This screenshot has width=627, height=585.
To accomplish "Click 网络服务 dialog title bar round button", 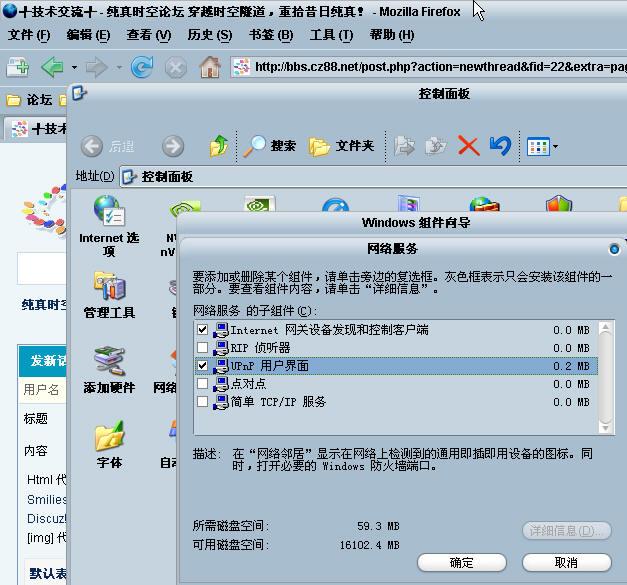I will click(x=614, y=250).
